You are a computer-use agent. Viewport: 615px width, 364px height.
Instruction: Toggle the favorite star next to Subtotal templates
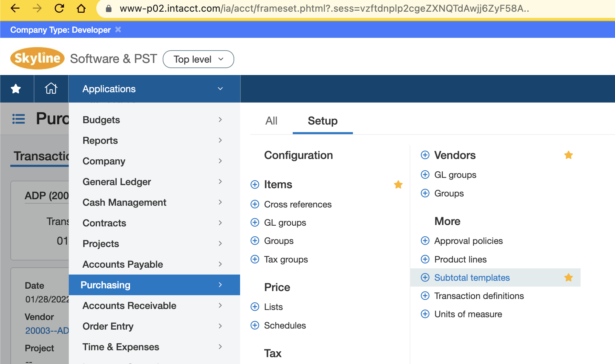(569, 277)
